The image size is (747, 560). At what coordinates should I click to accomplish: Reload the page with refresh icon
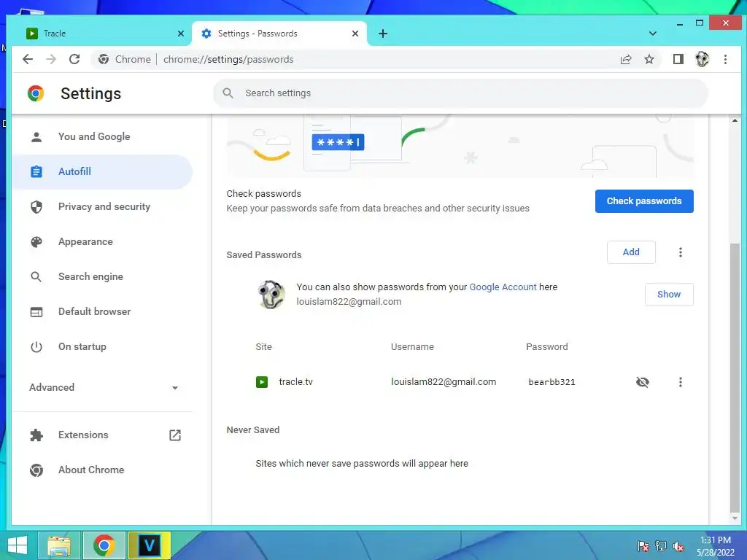coord(74,59)
